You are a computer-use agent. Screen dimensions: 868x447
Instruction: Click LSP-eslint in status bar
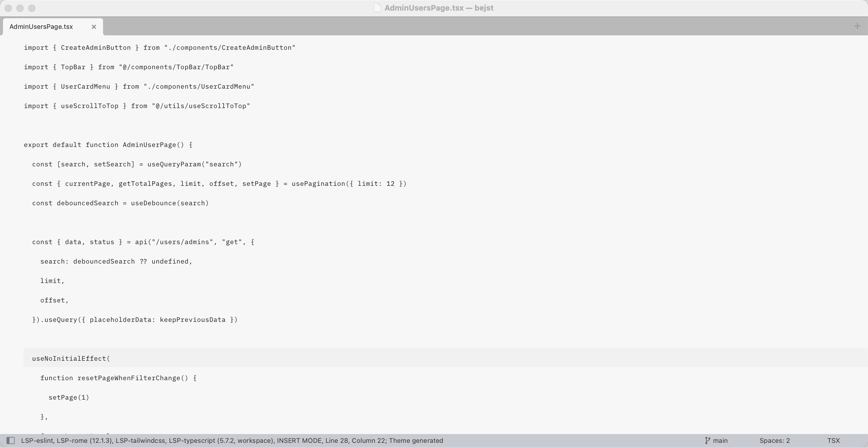[x=37, y=441]
